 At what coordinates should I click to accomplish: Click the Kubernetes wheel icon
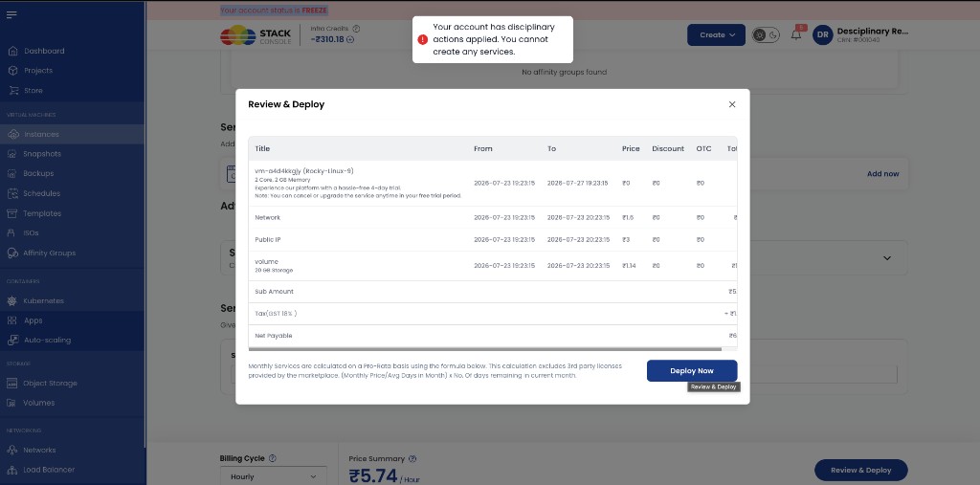[x=11, y=300]
